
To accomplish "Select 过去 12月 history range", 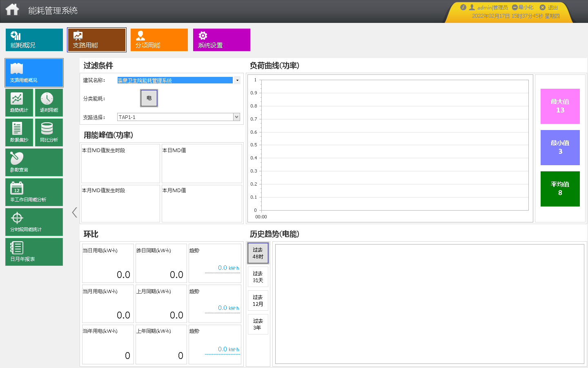I will [x=258, y=301].
